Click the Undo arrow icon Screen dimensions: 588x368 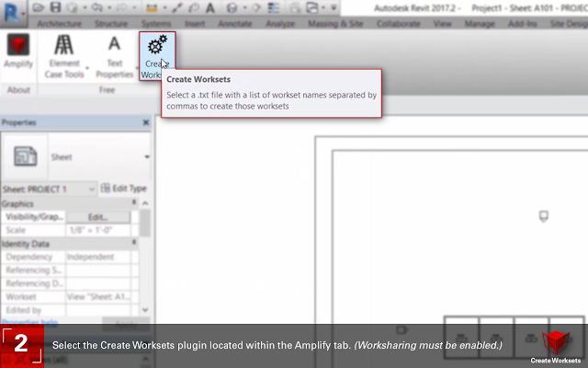pos(97,7)
